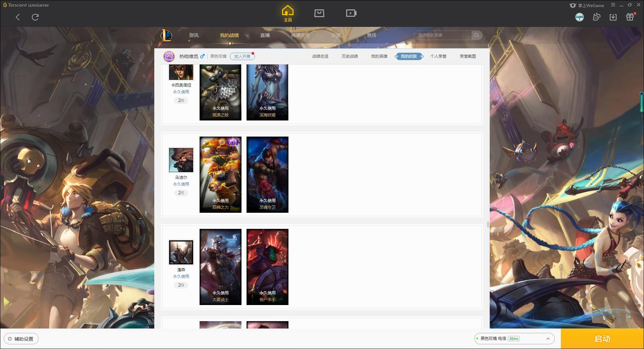Open the flame mascot icon
Image resolution: width=644 pixels, height=349 pixels.
tap(596, 17)
